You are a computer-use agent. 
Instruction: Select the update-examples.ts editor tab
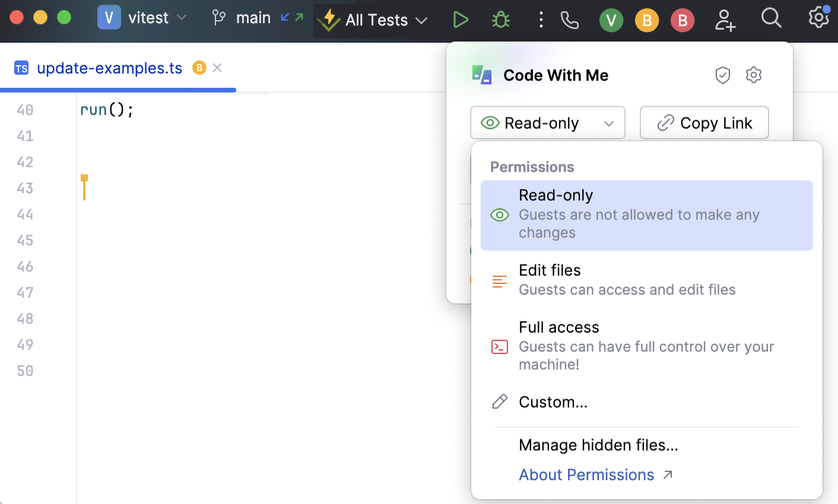coord(109,68)
